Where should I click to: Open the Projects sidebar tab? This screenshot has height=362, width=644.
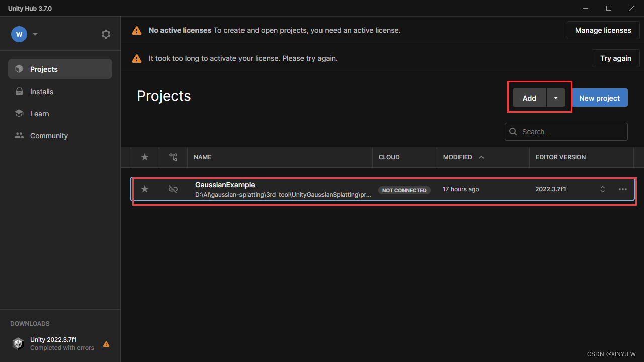click(x=60, y=69)
